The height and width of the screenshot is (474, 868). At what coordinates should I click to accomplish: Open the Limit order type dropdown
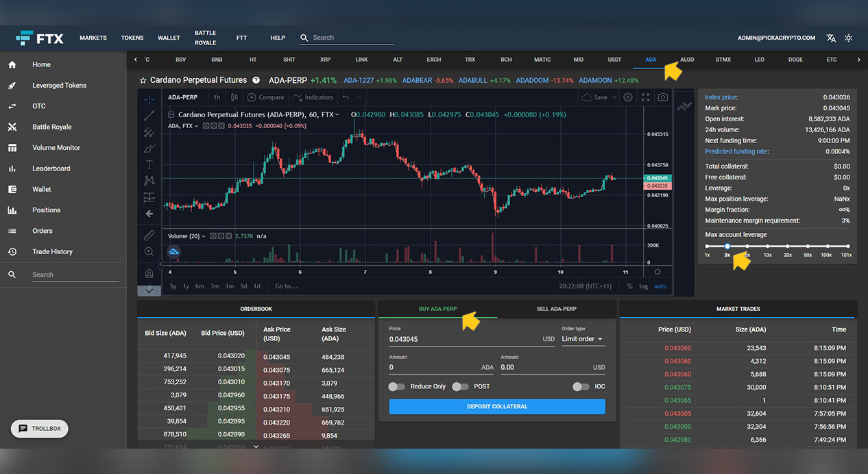pos(582,338)
